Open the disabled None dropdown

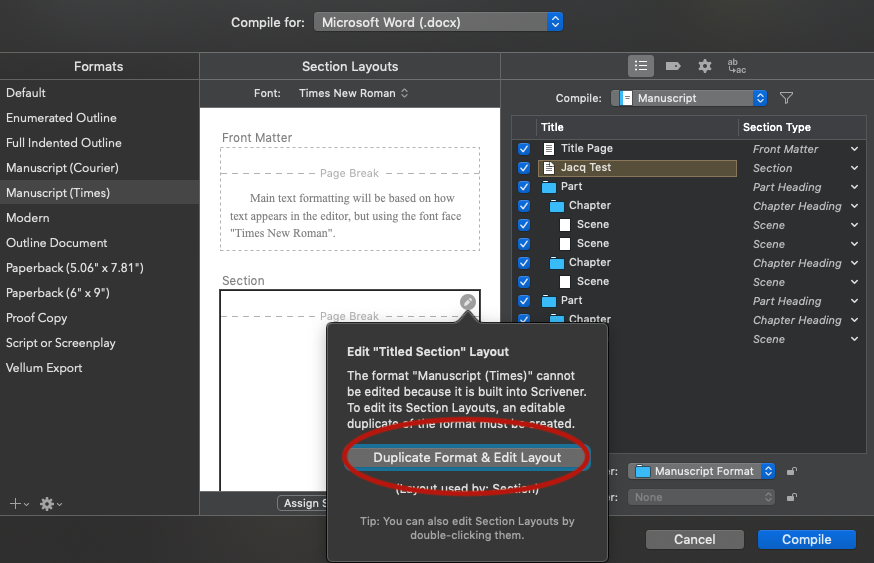point(702,497)
